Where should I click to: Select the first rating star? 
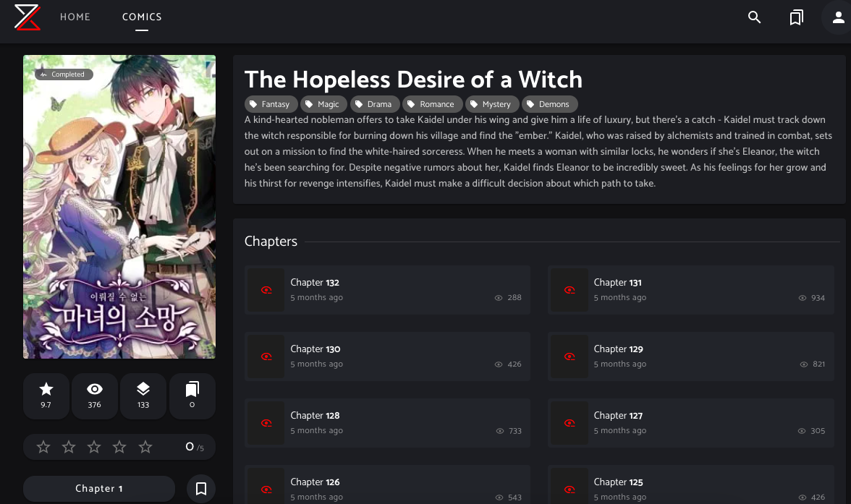point(43,447)
